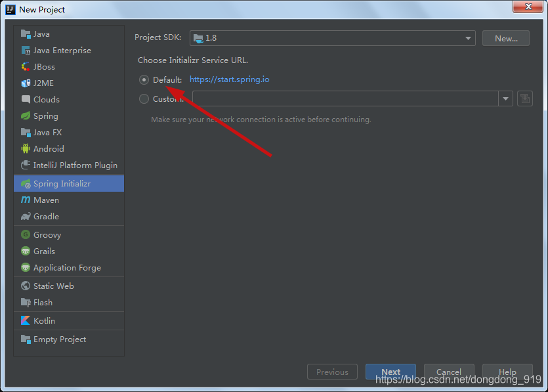Image resolution: width=548 pixels, height=392 pixels.
Task: Click the Gradle elephant icon
Action: [x=26, y=217]
